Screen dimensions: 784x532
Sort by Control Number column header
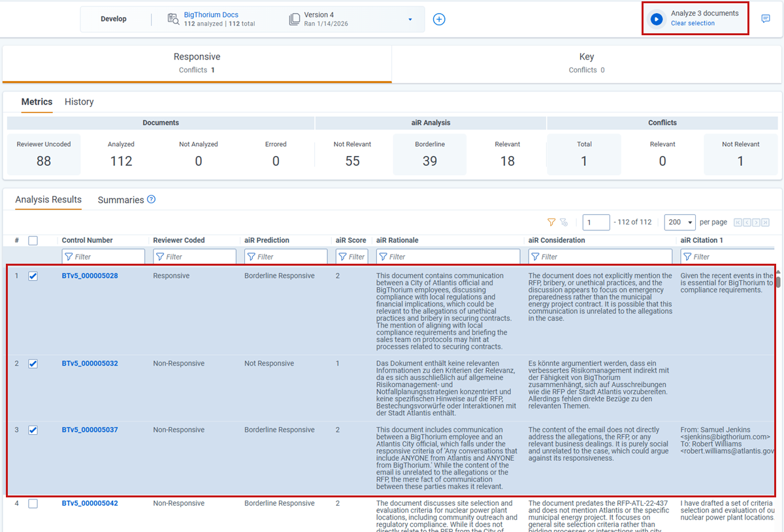point(87,240)
